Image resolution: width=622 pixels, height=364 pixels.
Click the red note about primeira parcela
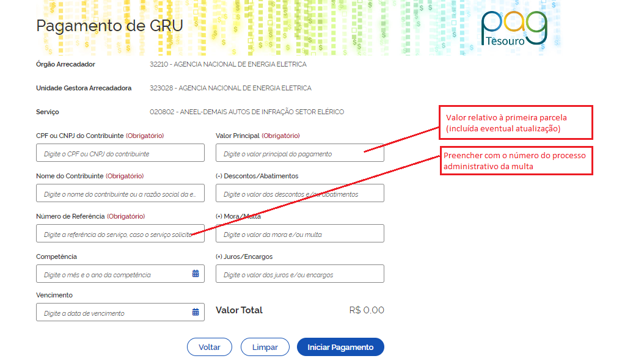516,123
